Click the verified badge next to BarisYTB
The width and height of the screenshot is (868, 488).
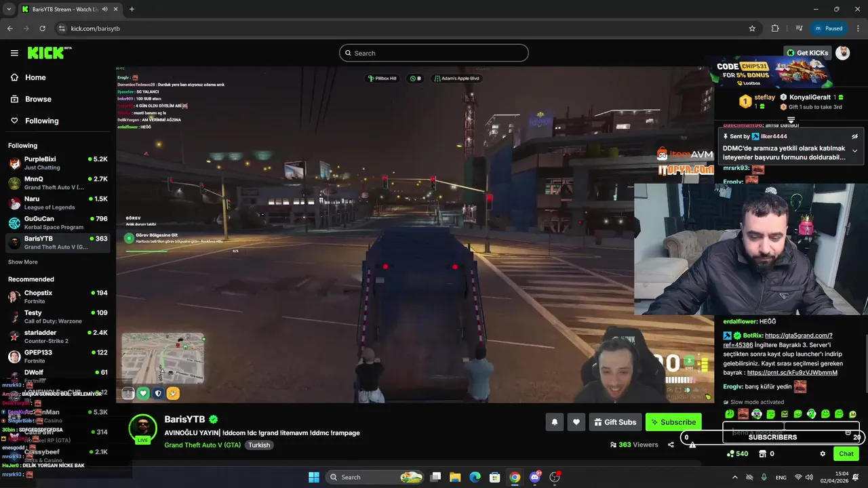coord(214,420)
